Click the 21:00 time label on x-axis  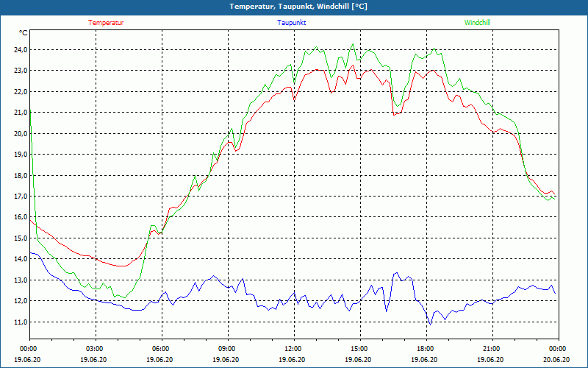click(491, 349)
